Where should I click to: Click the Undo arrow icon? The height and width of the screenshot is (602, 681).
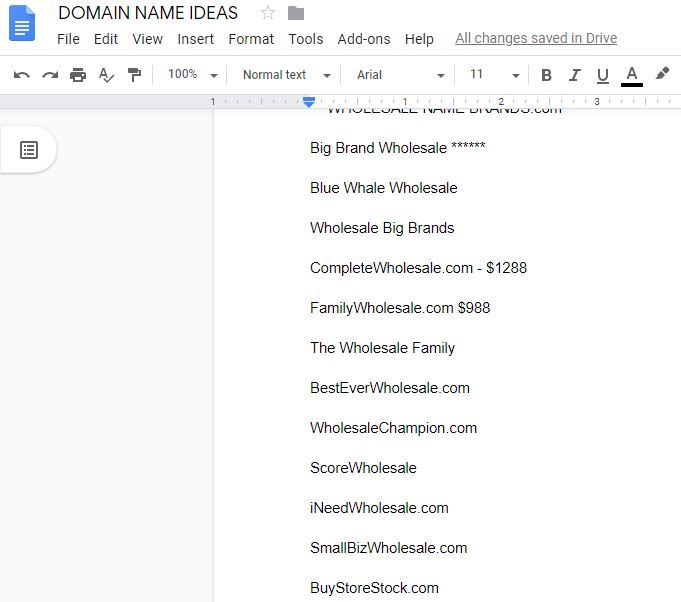pyautogui.click(x=21, y=75)
